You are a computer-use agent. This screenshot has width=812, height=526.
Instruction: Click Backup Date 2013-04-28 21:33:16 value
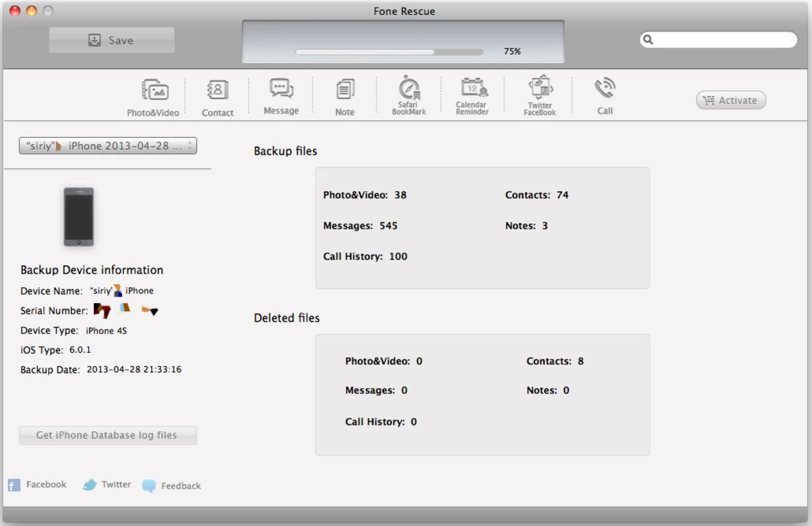(134, 370)
